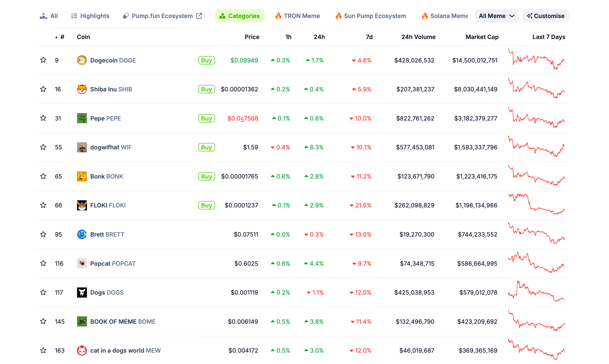Screen dimensions: 609x364
Task: Star dogwifhat WIF row
Action: (x=43, y=147)
